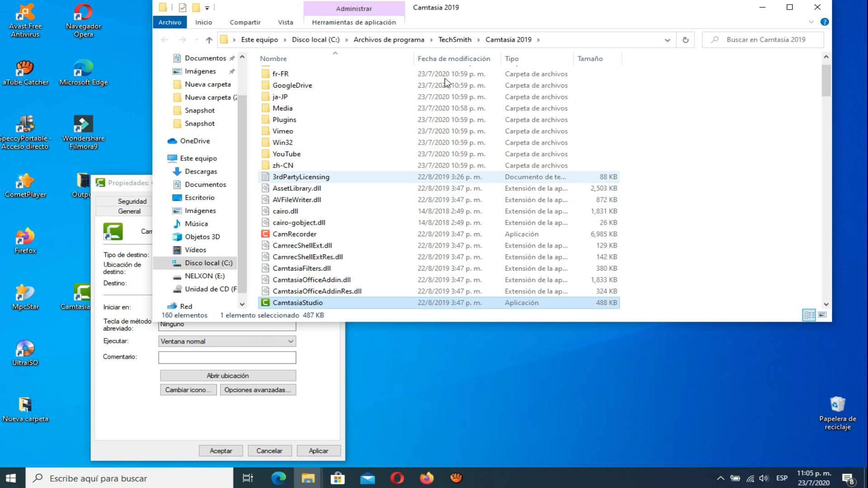
Task: Click navigation pane scroll down arrow
Action: click(242, 305)
